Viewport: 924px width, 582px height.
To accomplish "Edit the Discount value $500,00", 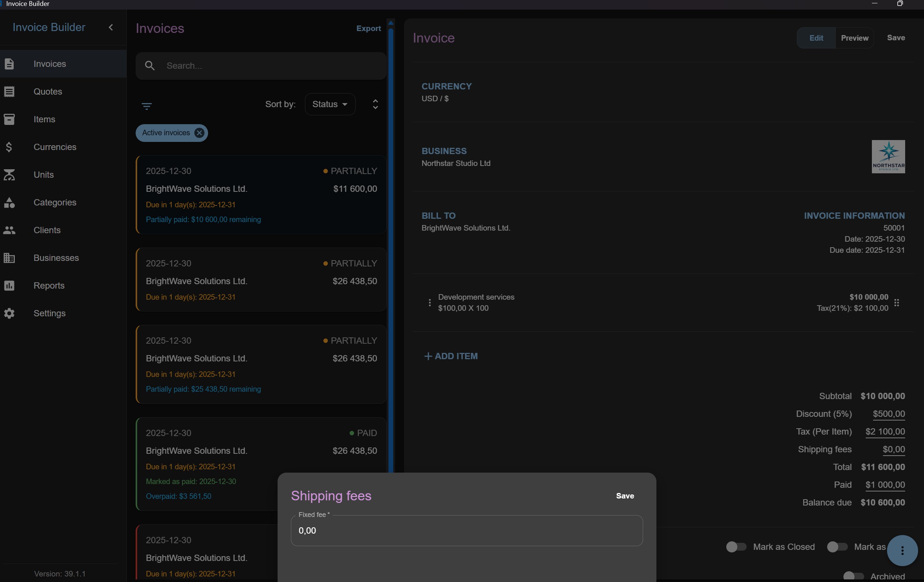I will (889, 413).
